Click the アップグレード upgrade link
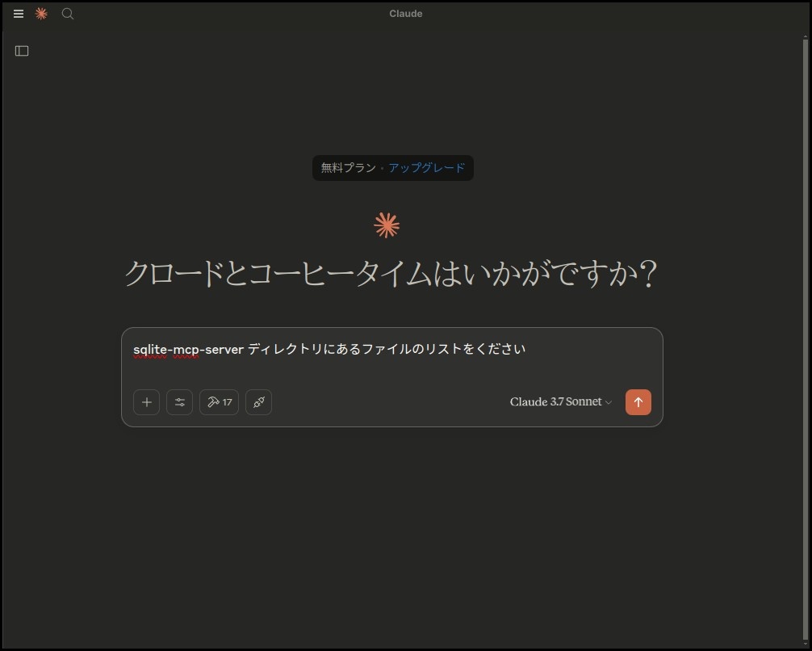Viewport: 812px width, 651px height. (427, 168)
